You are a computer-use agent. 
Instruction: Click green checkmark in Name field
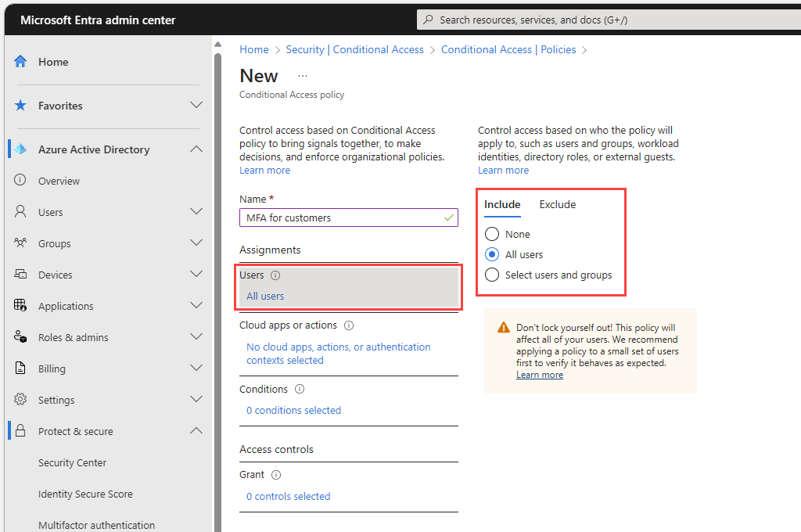pyautogui.click(x=448, y=217)
